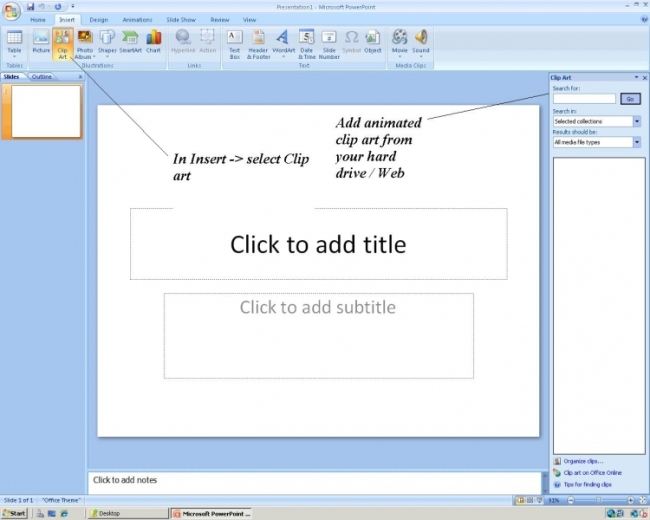650x520 pixels.
Task: Start Slide Show view from status bar
Action: [539, 501]
